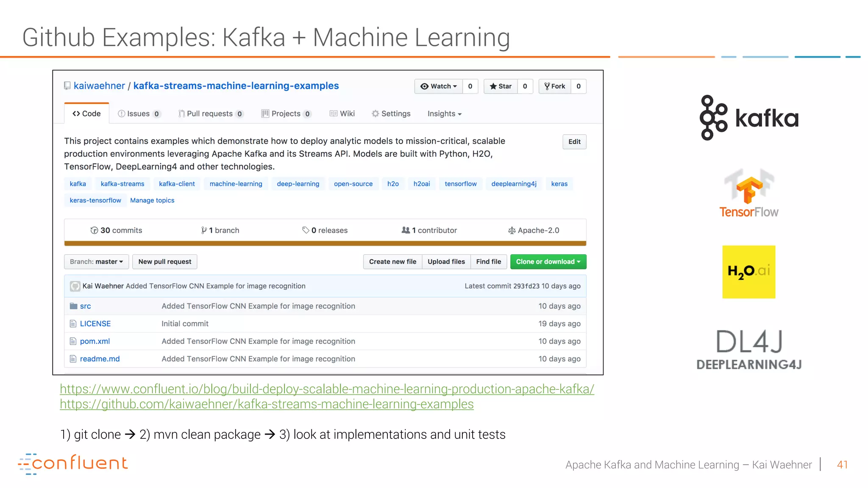Open the stargazers count next to Star
Image resolution: width=868 pixels, height=488 pixels.
(x=525, y=86)
